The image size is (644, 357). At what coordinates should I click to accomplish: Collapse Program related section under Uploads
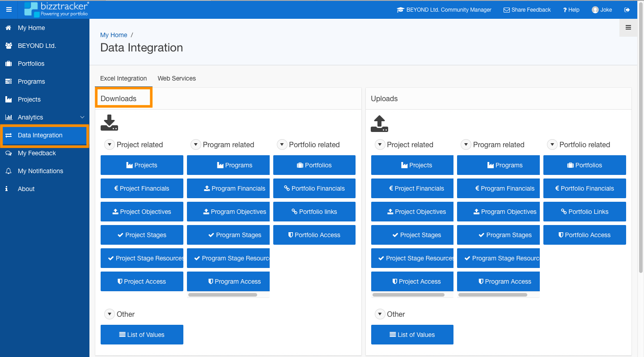(x=466, y=144)
